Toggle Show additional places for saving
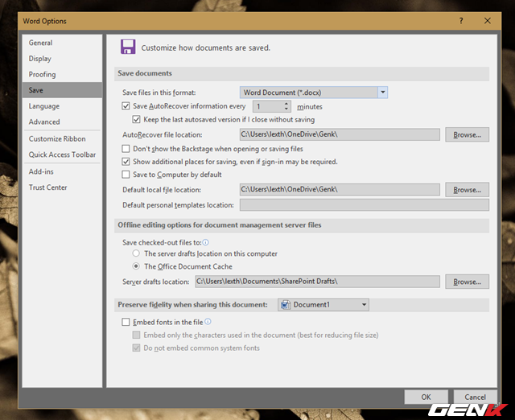Screen dimensions: 515x420 click(126, 162)
